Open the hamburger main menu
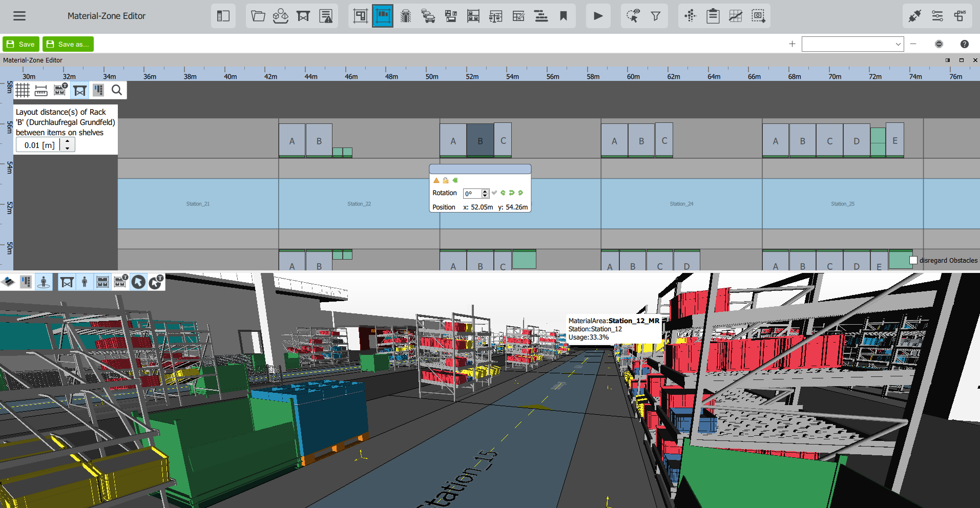 point(19,16)
